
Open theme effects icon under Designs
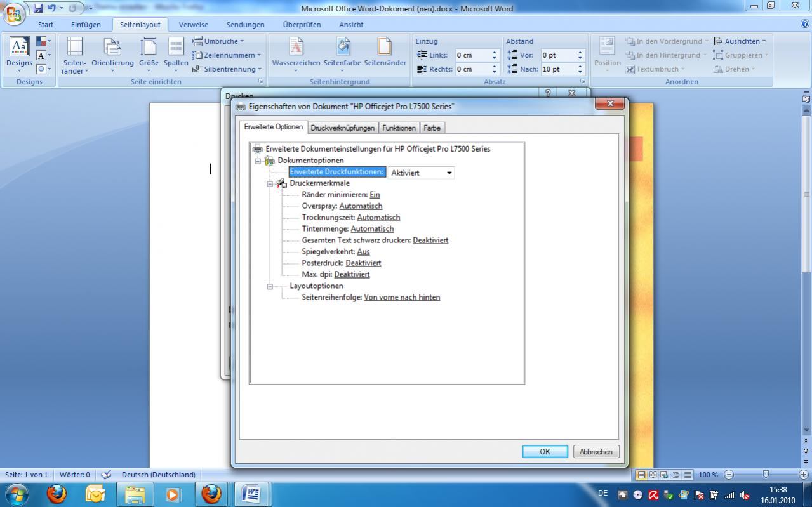[43, 69]
